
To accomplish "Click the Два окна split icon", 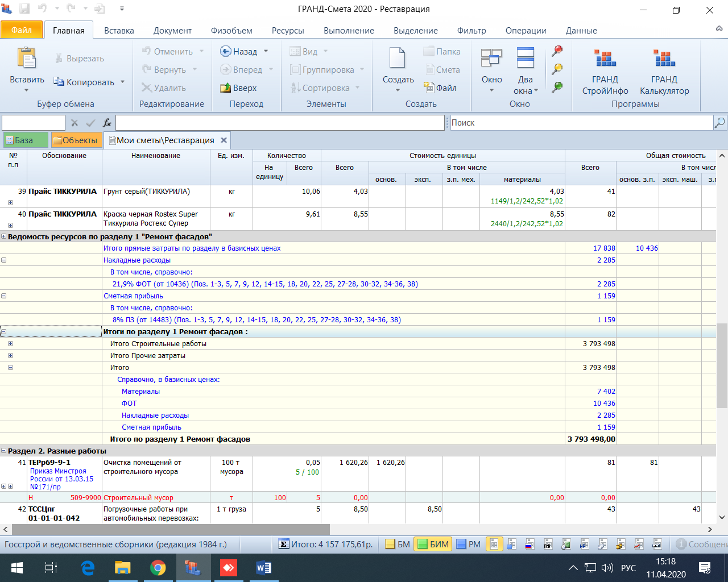I will point(526,59).
